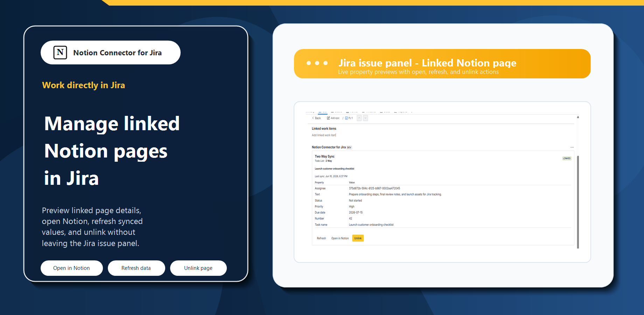This screenshot has width=644, height=315.
Task: Click the Assignee property row label
Action: pyautogui.click(x=320, y=188)
